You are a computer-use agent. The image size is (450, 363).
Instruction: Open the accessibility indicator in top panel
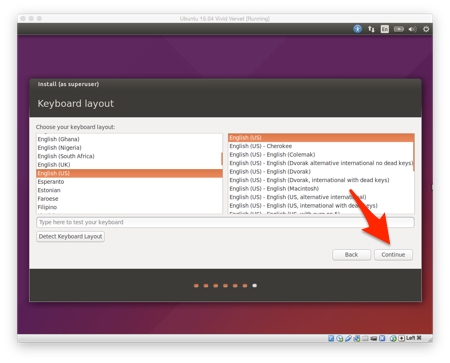pyautogui.click(x=357, y=29)
